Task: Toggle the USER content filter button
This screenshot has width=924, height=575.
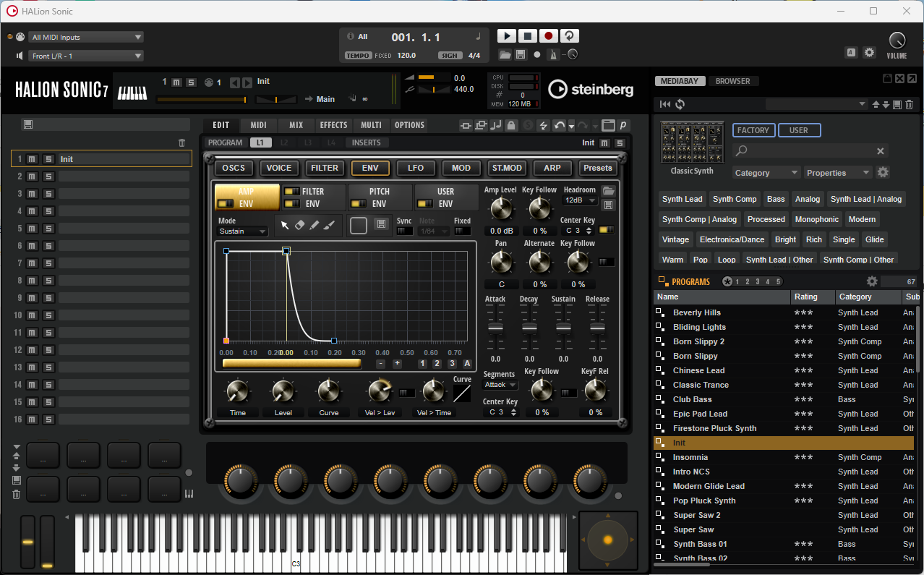Action: (x=799, y=130)
